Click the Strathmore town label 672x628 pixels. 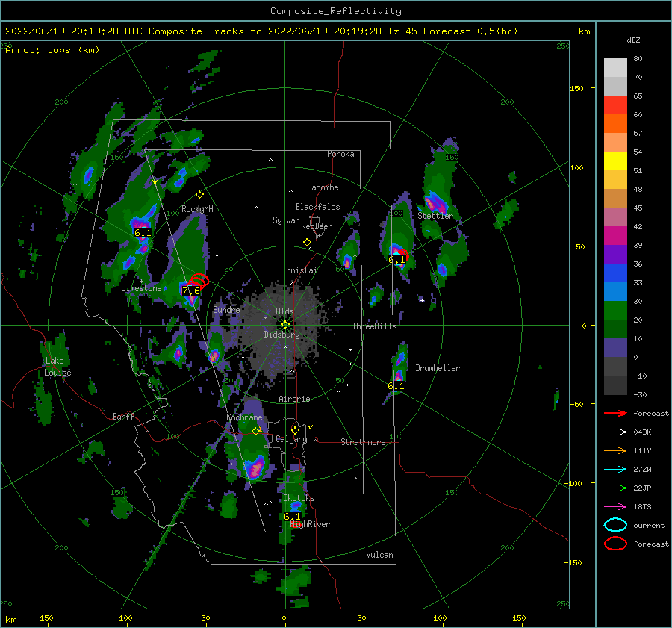(363, 442)
